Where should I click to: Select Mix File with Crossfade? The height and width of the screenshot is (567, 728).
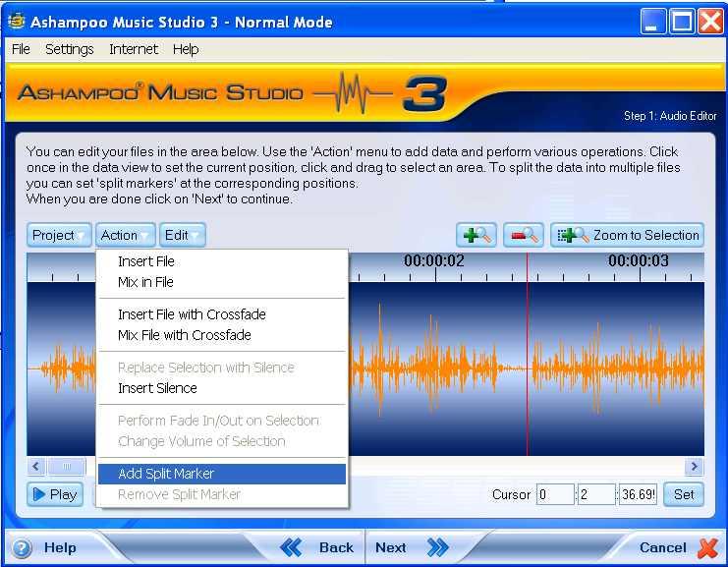[x=185, y=335]
